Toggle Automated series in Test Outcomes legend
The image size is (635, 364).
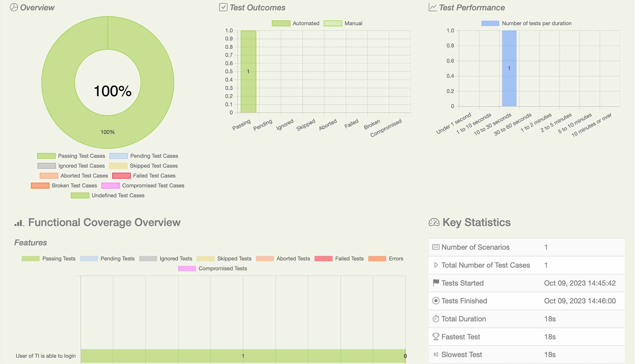click(x=296, y=23)
